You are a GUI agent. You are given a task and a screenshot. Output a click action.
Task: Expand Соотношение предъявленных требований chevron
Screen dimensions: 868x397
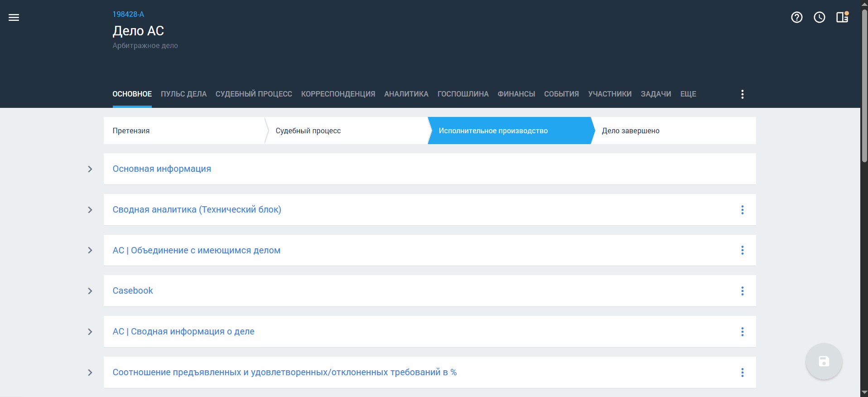(90, 373)
